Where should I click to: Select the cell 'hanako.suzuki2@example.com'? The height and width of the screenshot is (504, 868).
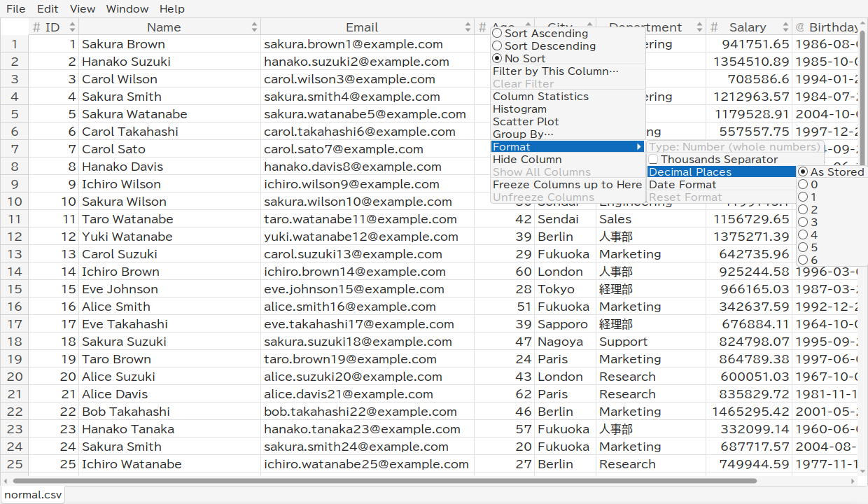click(367, 62)
